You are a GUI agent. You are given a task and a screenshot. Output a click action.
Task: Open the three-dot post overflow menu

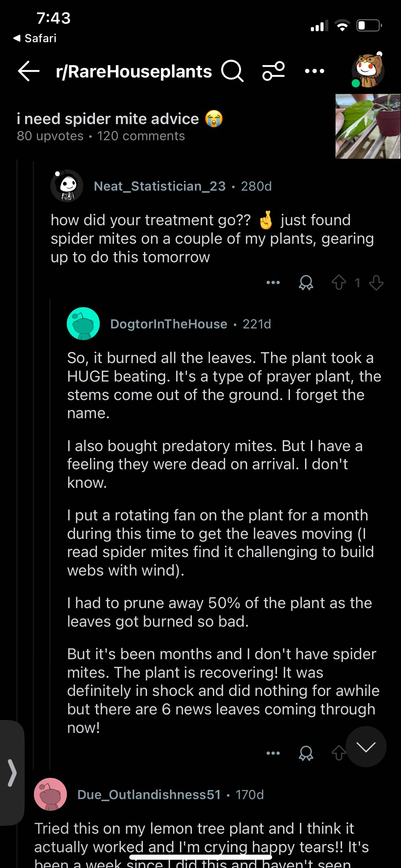314,71
